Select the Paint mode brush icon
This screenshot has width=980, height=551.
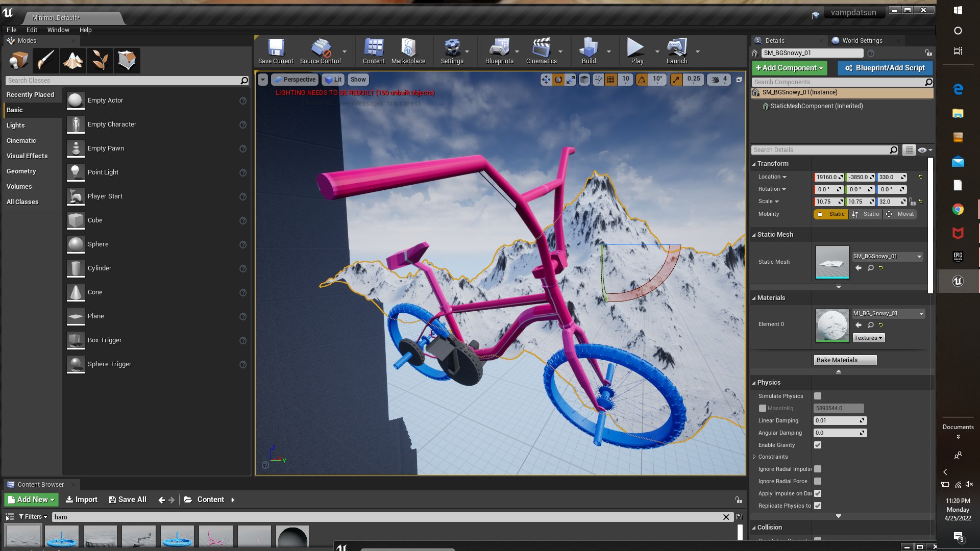point(46,60)
